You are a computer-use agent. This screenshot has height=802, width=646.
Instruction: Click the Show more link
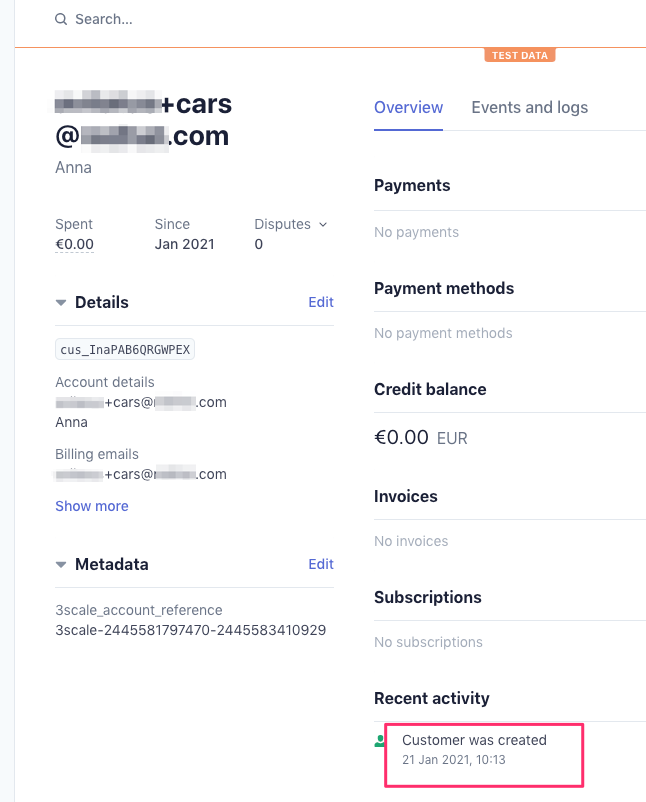click(92, 506)
